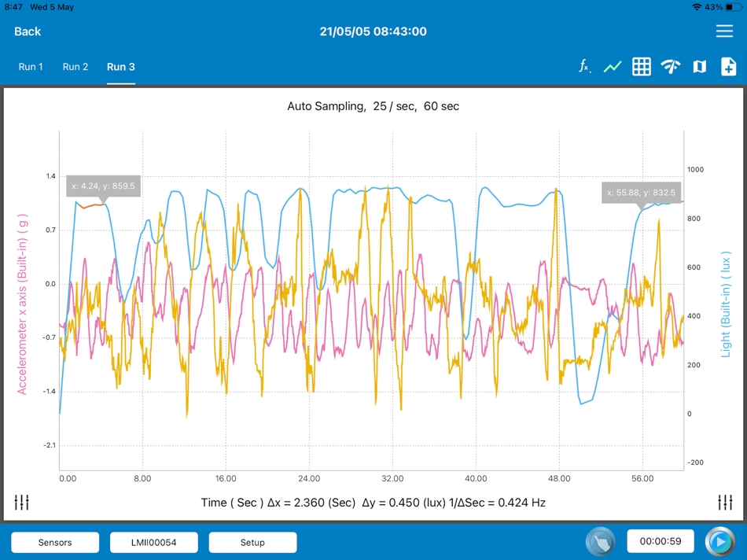Tap the round touch gesture icon near timer
This screenshot has height=560, width=747.
[600, 541]
